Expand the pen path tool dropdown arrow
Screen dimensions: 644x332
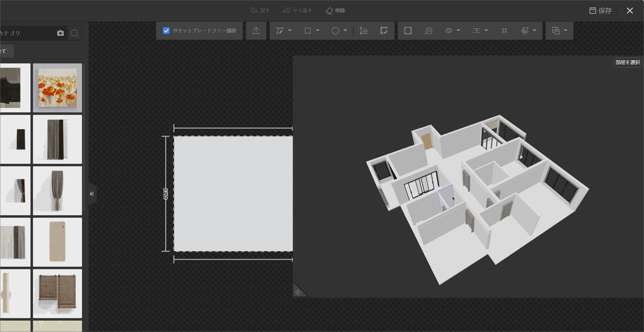pos(290,30)
